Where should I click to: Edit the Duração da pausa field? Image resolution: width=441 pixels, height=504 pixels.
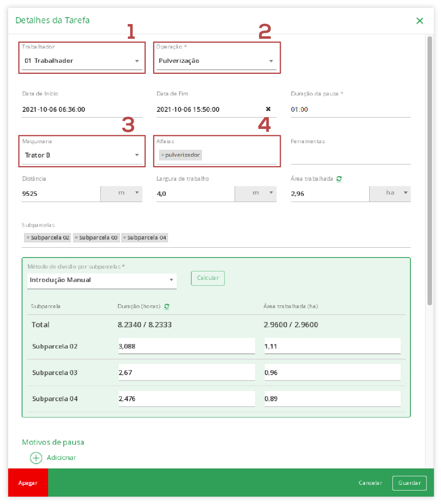350,109
